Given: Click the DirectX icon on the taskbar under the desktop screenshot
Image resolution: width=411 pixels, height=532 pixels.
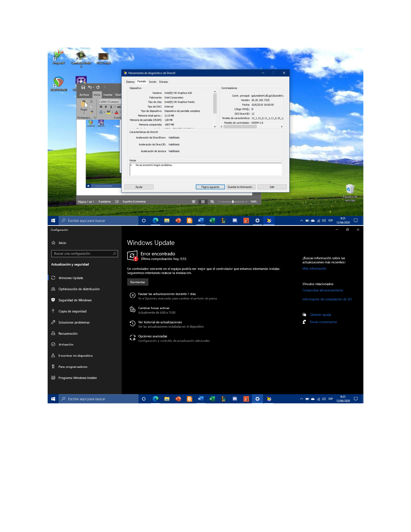Looking at the screenshot, I should [x=269, y=221].
